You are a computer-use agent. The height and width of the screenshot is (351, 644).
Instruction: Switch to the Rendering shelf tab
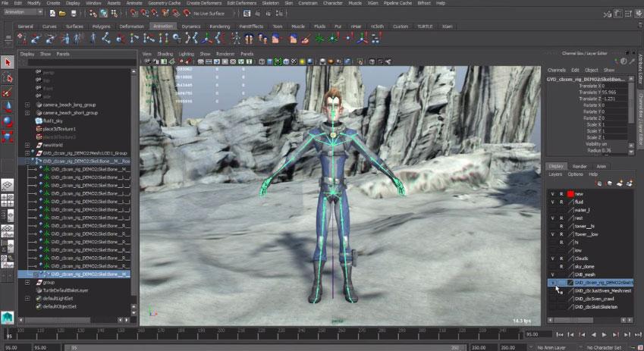(x=219, y=26)
